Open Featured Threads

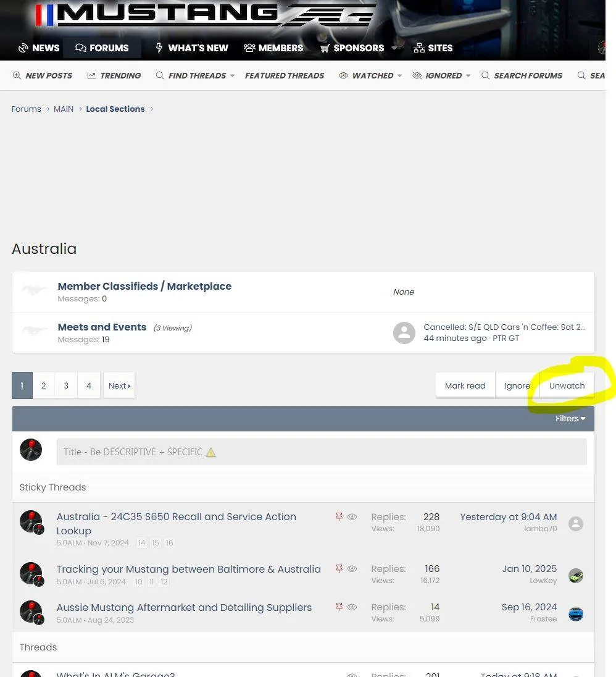coord(285,75)
